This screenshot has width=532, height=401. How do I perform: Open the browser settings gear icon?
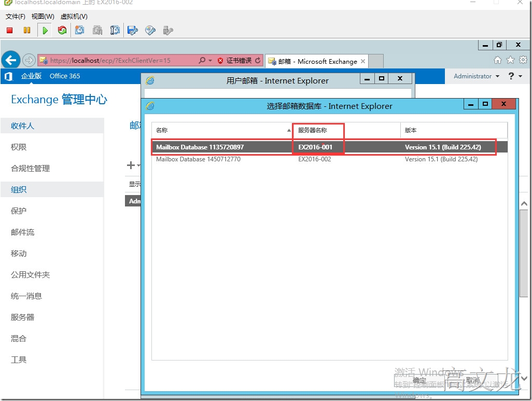click(x=523, y=60)
